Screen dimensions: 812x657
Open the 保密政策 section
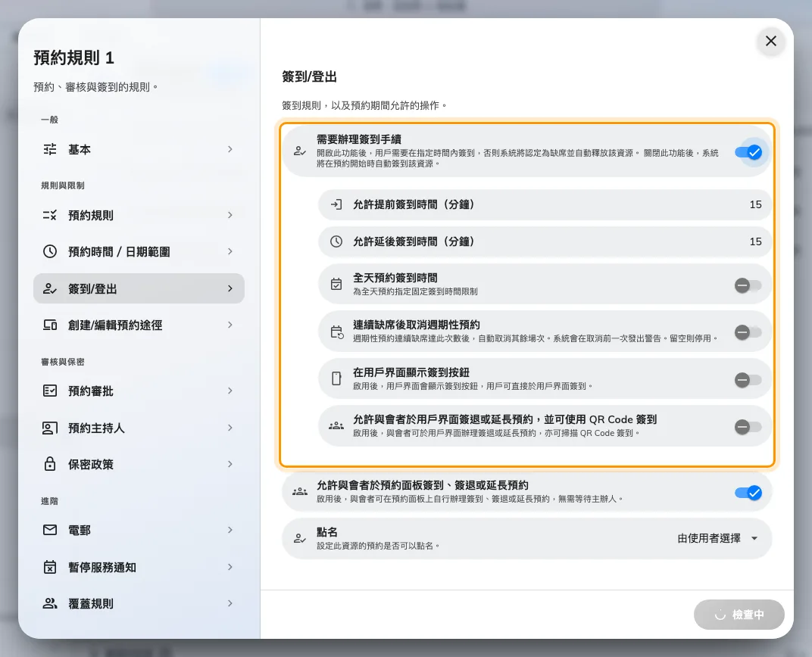[x=139, y=464]
